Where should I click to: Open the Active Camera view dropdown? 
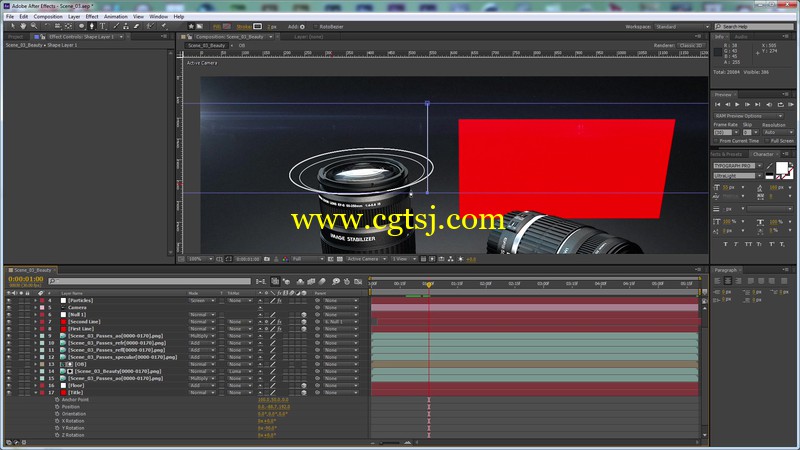(x=366, y=259)
